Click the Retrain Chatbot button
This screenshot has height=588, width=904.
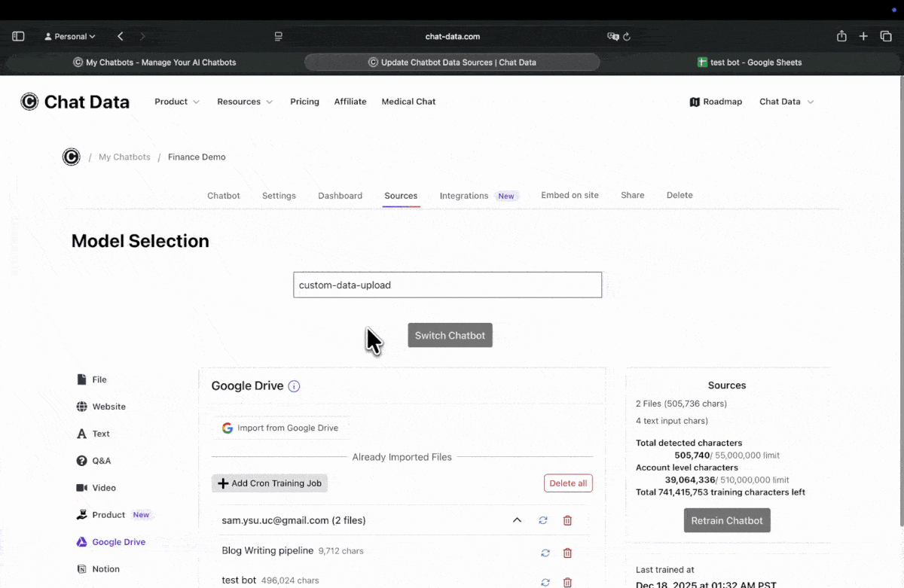(x=726, y=520)
